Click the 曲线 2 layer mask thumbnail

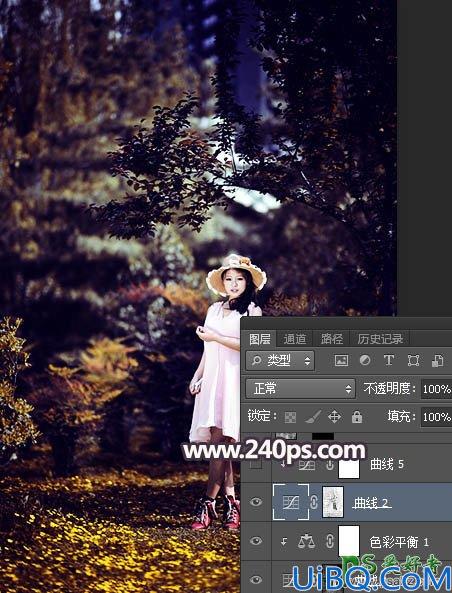pos(333,502)
